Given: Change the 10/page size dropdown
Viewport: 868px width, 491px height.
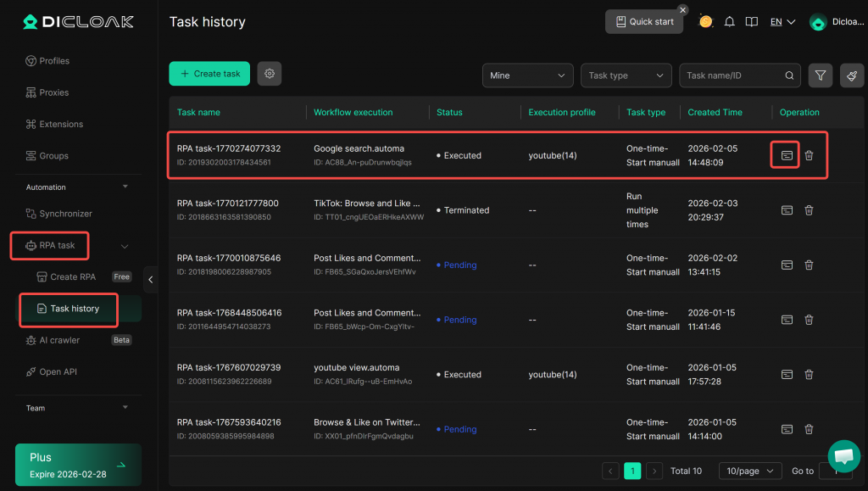Looking at the screenshot, I should point(749,471).
